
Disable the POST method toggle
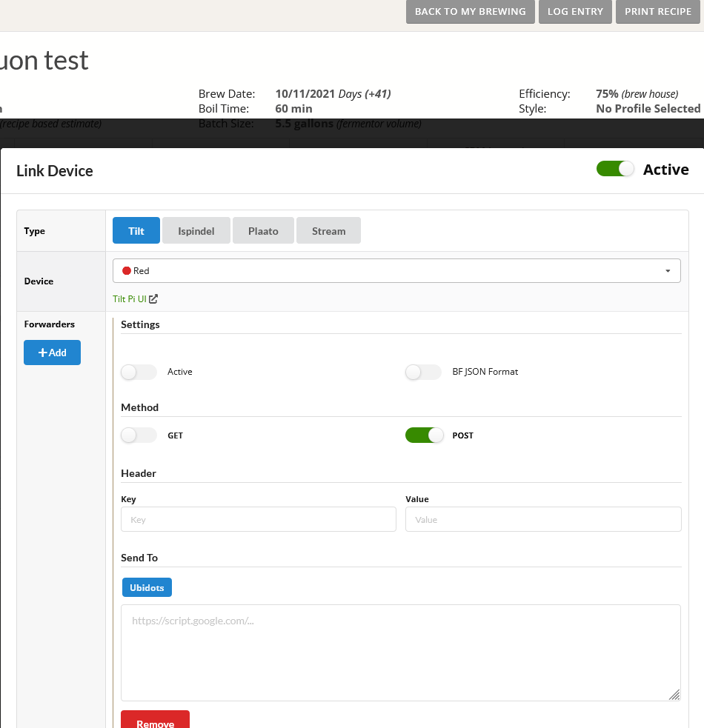424,435
